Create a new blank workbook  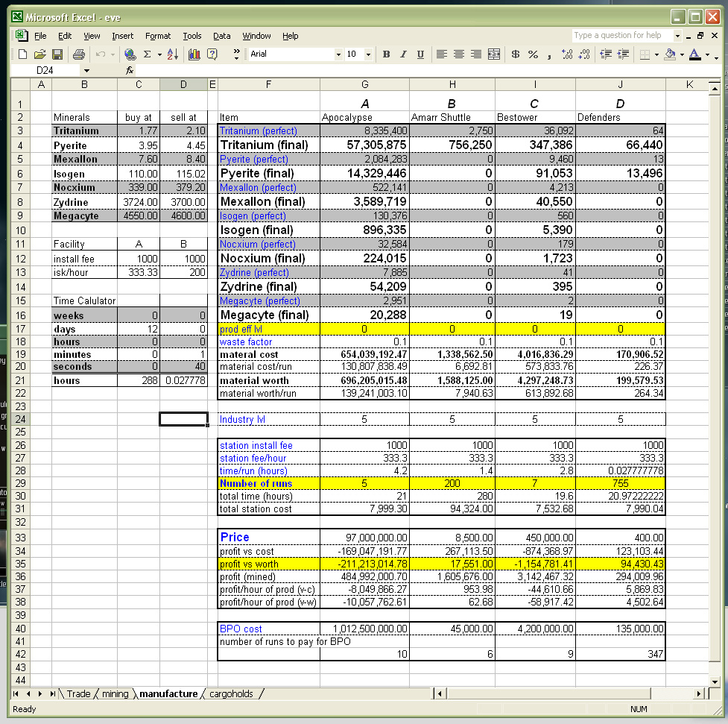coord(22,54)
